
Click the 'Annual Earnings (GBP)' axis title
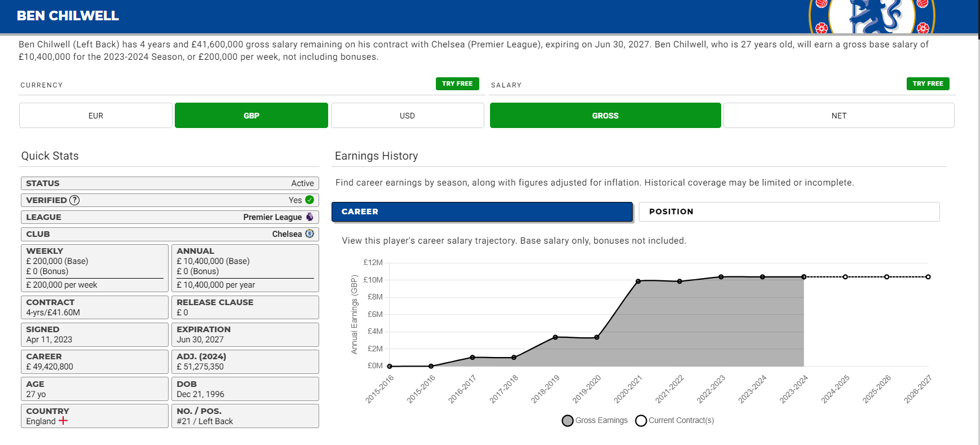355,315
